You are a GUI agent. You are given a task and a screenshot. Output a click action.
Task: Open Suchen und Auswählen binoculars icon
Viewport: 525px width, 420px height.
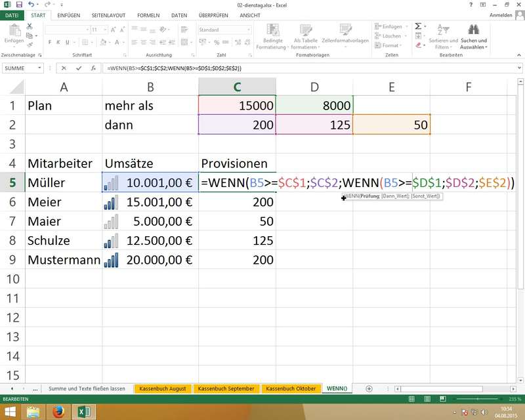pyautogui.click(x=472, y=30)
